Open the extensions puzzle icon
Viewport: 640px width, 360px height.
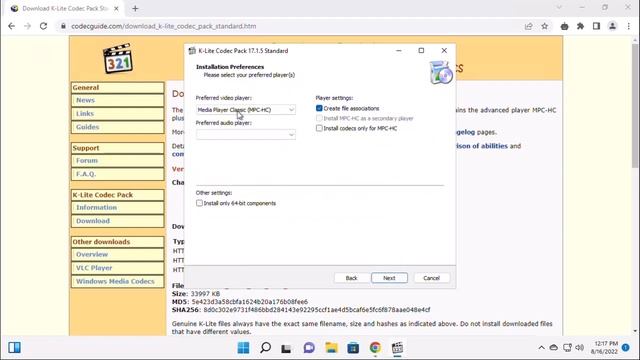[x=580, y=26]
